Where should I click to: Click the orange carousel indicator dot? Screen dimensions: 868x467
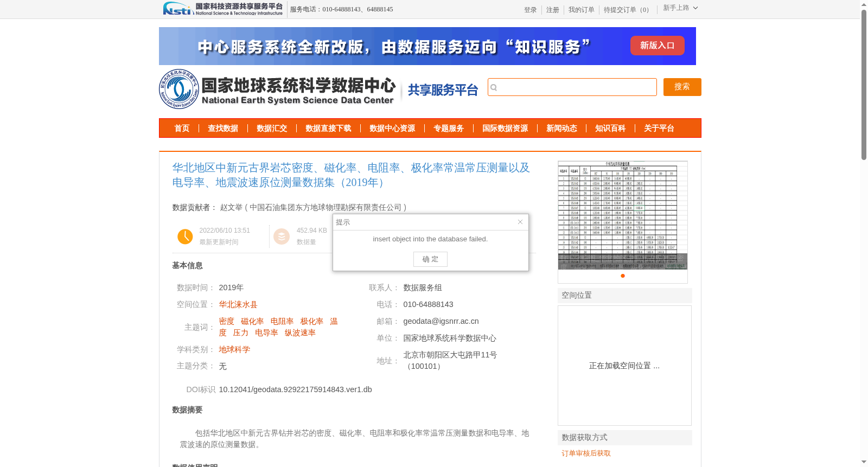[x=623, y=276]
